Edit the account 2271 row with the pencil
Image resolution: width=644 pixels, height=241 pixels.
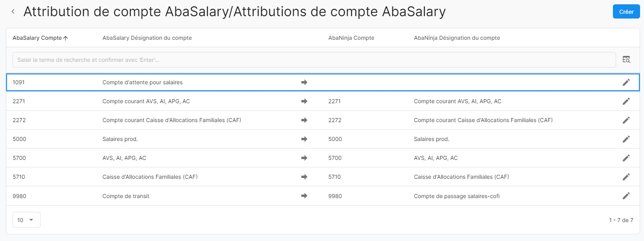[x=626, y=101]
